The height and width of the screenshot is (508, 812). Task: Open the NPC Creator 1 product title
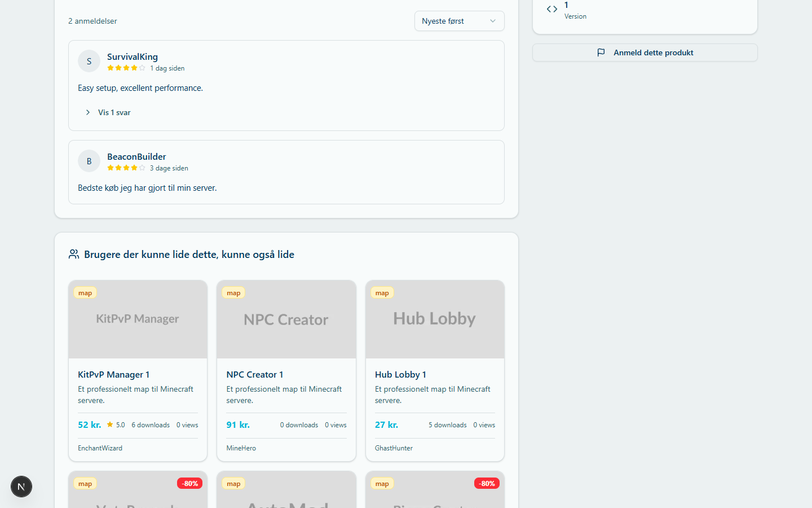(x=255, y=375)
